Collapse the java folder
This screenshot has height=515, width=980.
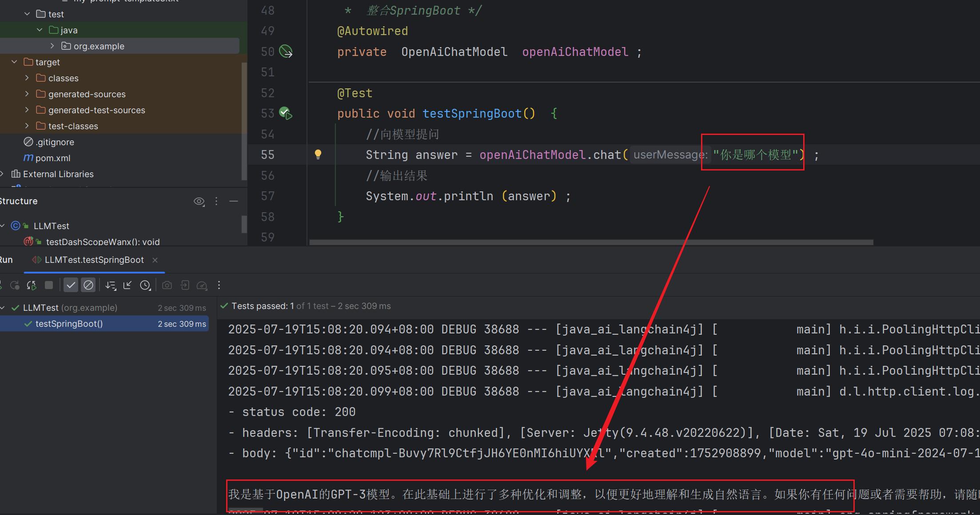(40, 30)
